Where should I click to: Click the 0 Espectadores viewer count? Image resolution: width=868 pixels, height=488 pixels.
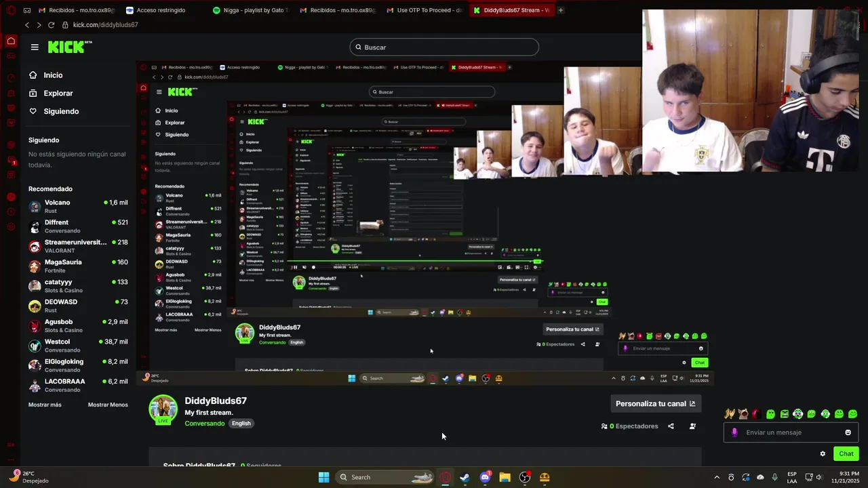(x=629, y=426)
